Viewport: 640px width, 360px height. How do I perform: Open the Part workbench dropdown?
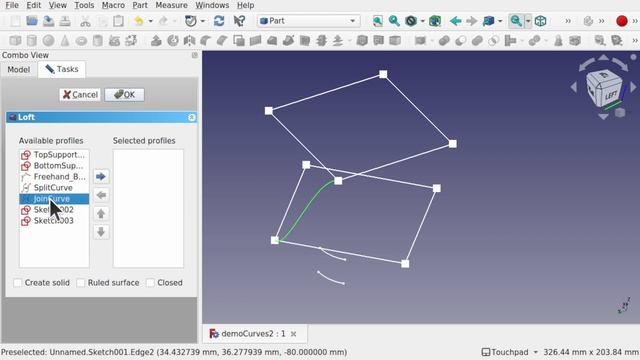pyautogui.click(x=308, y=21)
